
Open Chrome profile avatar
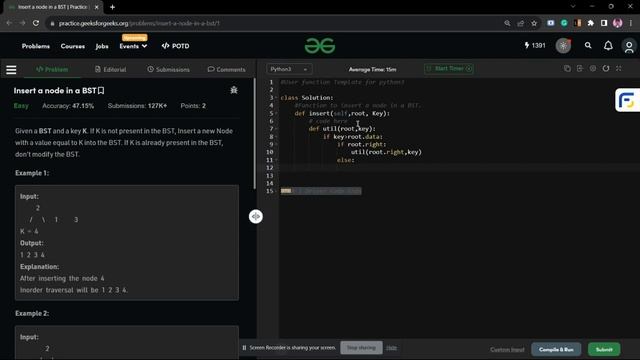click(618, 23)
